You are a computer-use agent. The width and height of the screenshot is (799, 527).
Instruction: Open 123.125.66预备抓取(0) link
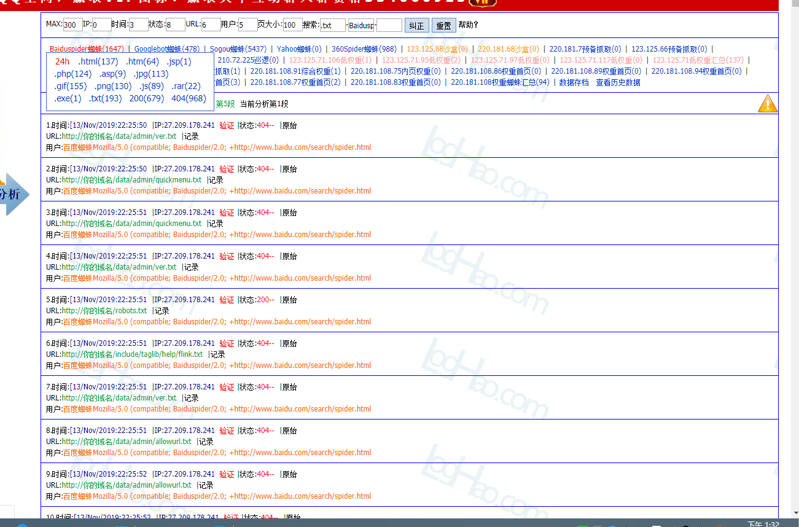point(669,49)
